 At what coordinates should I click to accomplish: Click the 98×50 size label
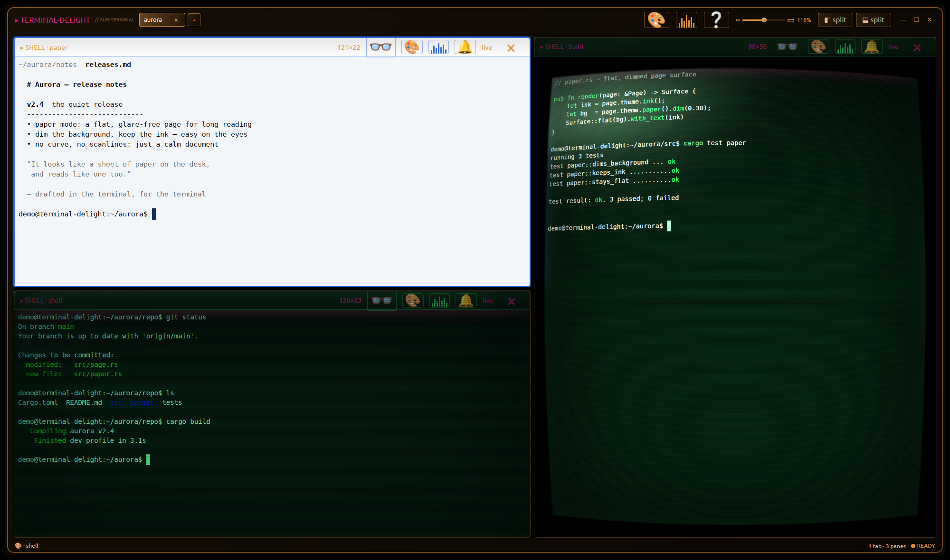tap(757, 47)
